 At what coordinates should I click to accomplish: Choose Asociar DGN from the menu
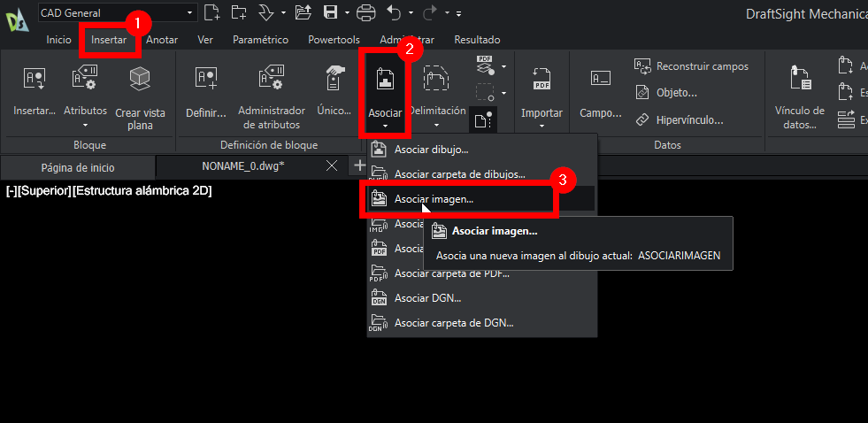pyautogui.click(x=427, y=298)
